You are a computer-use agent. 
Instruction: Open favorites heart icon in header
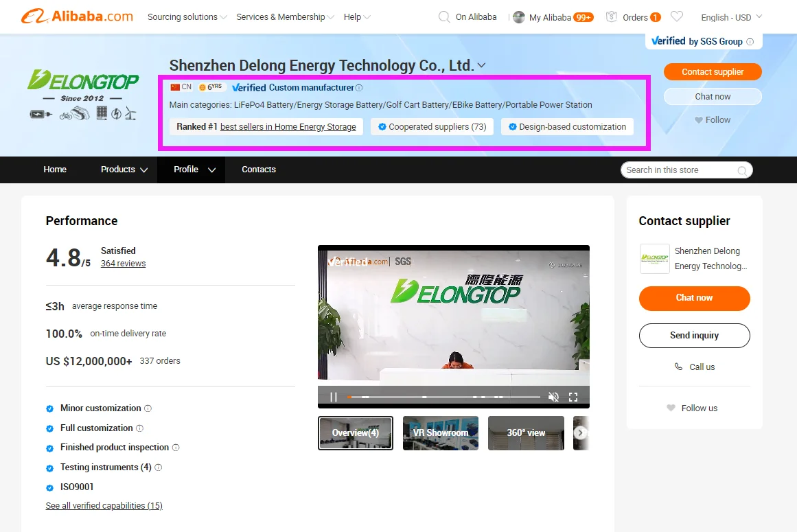(677, 16)
